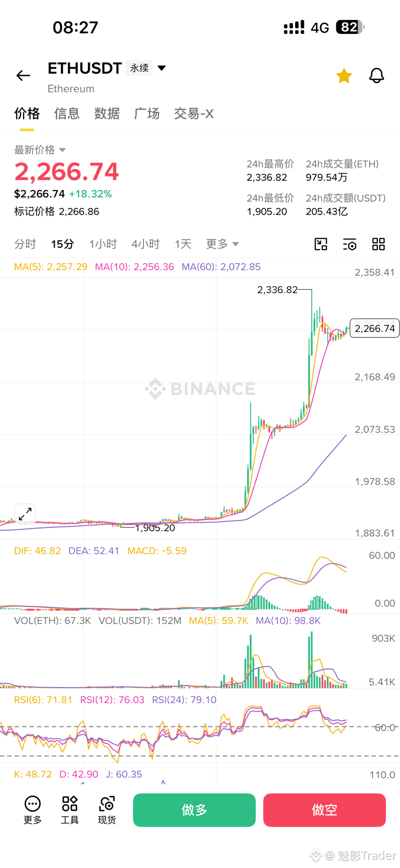Tap the red 做空 short button

click(x=324, y=810)
